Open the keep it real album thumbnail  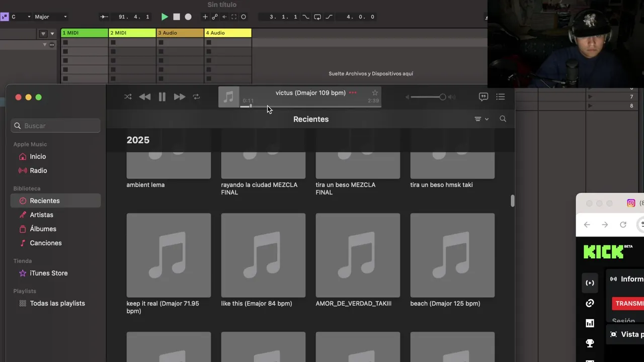(169, 255)
